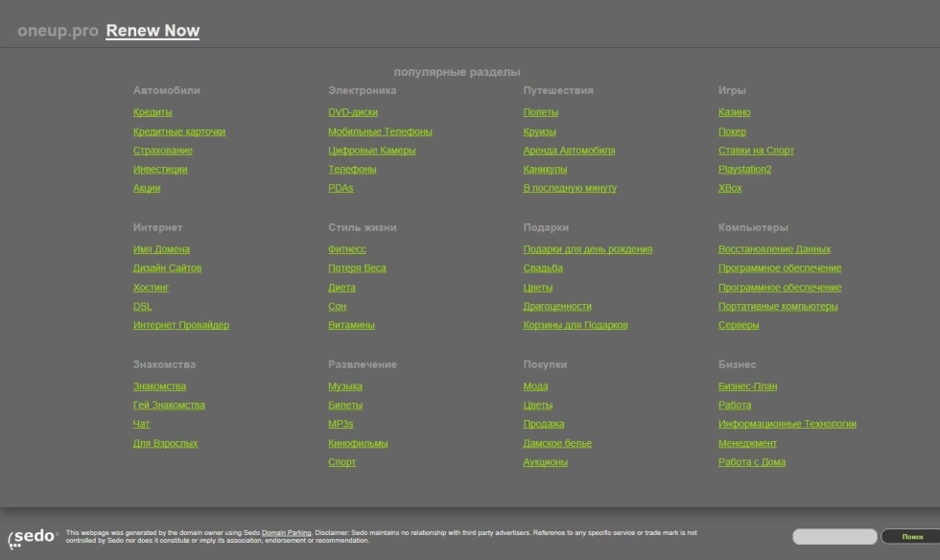Click the search input field

click(x=834, y=537)
